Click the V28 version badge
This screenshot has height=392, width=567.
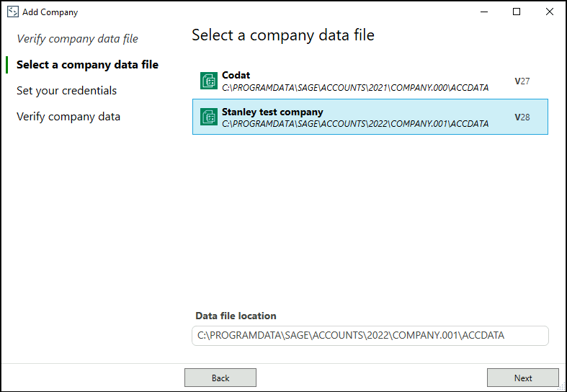coord(522,117)
